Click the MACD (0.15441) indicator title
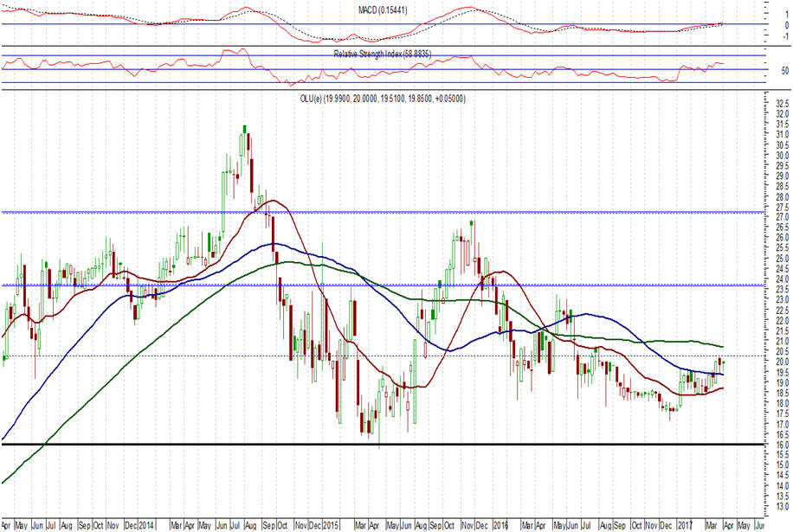The height and width of the screenshot is (532, 793). coord(383,10)
